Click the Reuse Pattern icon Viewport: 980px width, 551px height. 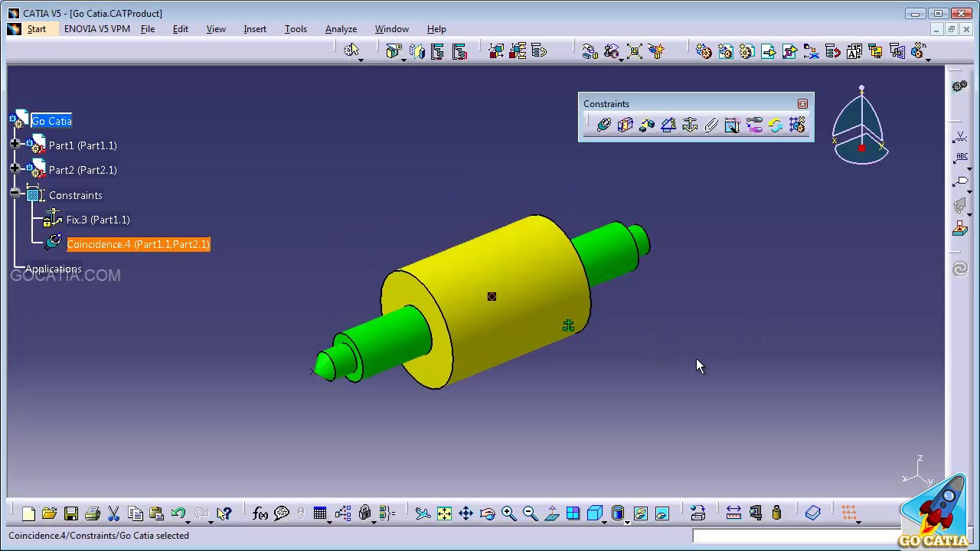[x=797, y=125]
